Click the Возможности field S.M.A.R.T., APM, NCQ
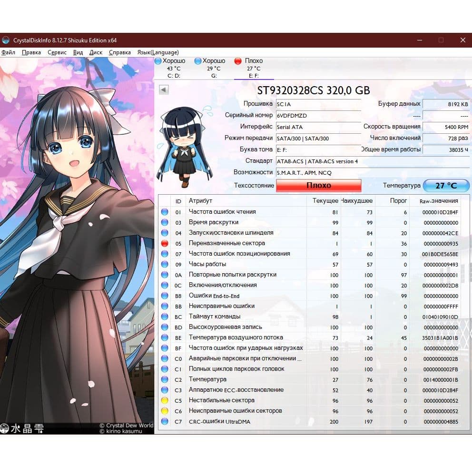This screenshot has width=472, height=476. tap(373, 173)
